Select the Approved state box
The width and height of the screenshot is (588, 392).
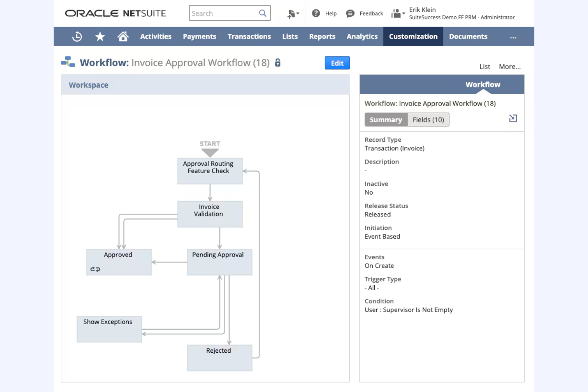pyautogui.click(x=119, y=262)
